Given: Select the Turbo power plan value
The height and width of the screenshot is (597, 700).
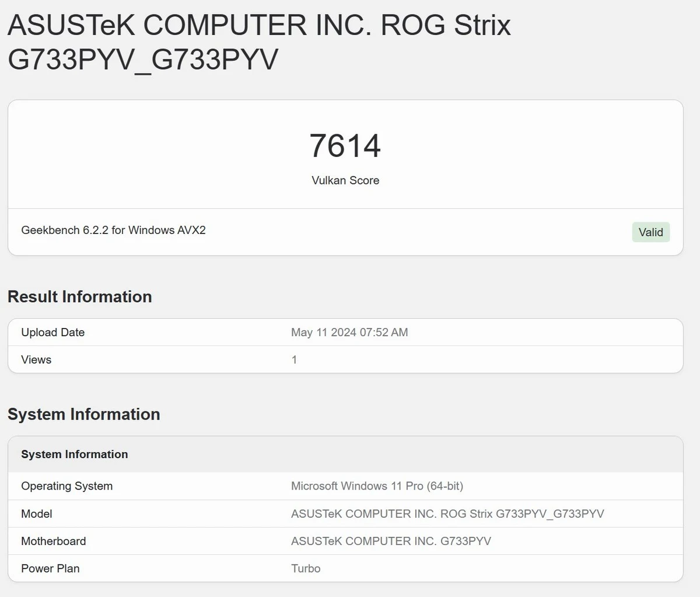Looking at the screenshot, I should click(306, 568).
